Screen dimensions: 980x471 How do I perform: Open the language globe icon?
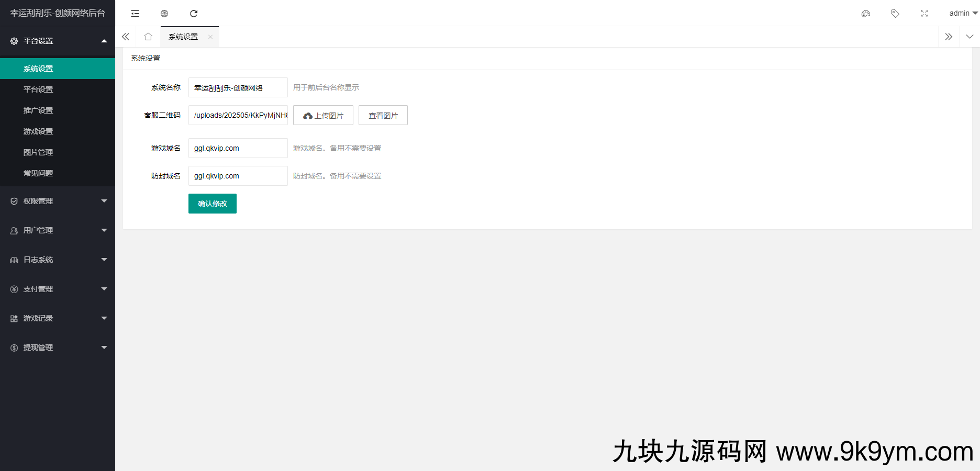click(x=164, y=13)
